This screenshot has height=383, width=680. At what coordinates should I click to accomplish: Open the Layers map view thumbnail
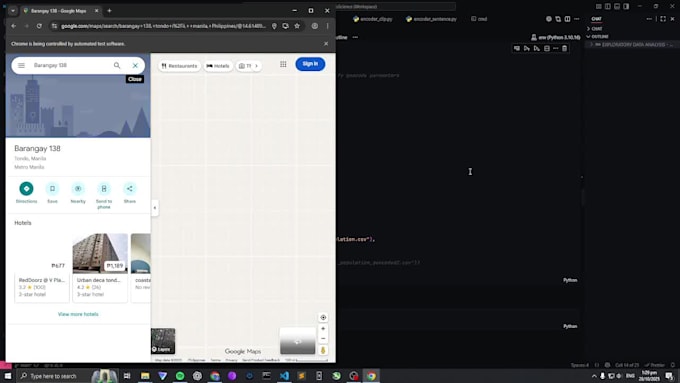click(x=163, y=341)
